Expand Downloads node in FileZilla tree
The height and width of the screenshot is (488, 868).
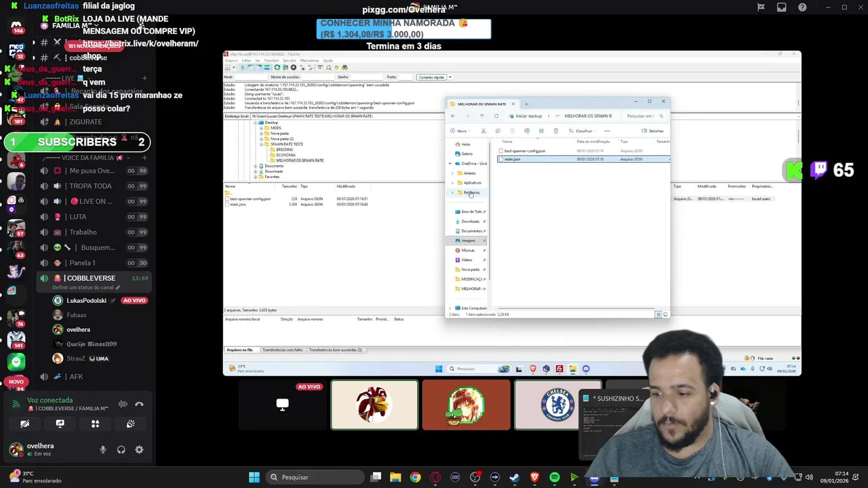pos(255,171)
